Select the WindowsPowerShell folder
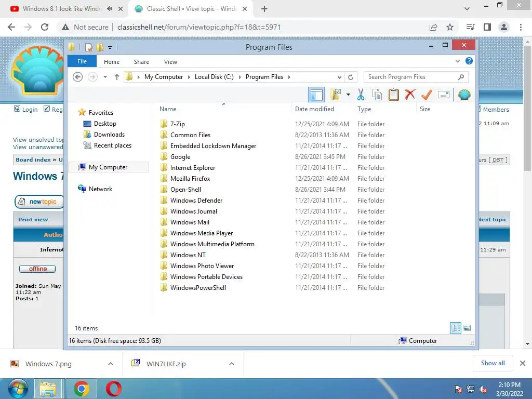 coord(198,288)
